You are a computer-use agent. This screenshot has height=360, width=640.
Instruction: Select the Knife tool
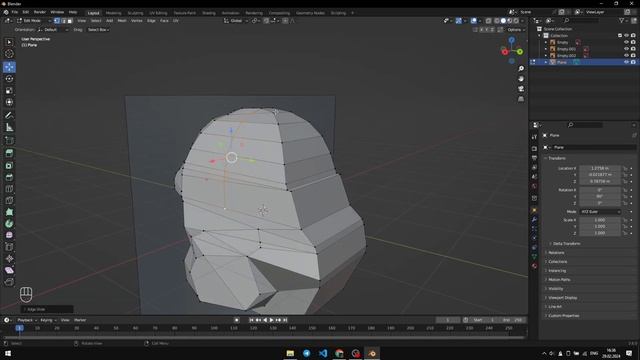pos(9,200)
